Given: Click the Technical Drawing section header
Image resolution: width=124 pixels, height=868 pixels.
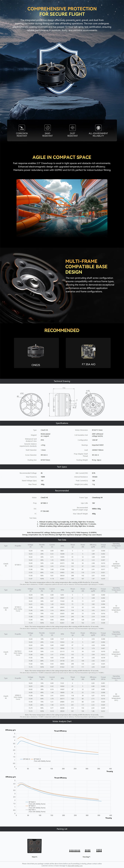Looking at the screenshot, I should [62, 381].
